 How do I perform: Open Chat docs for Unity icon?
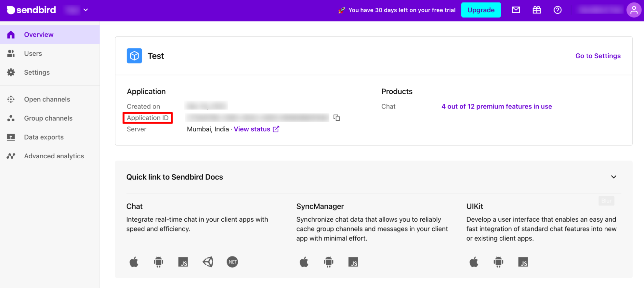[208, 262]
